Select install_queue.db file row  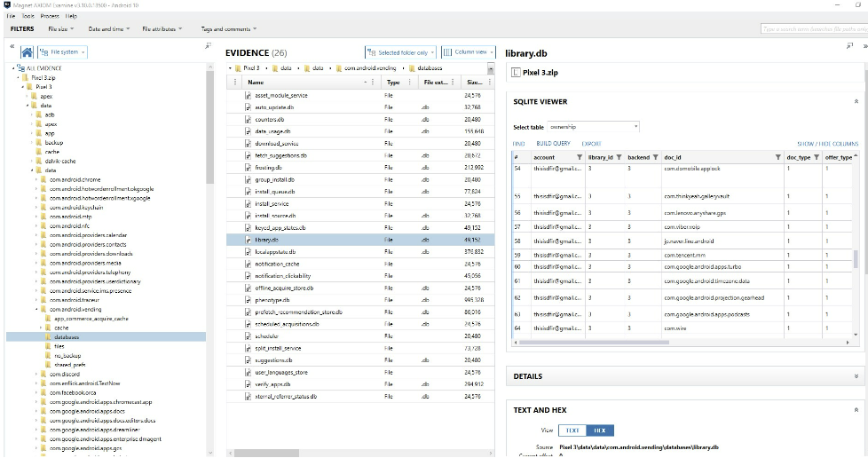click(360, 192)
